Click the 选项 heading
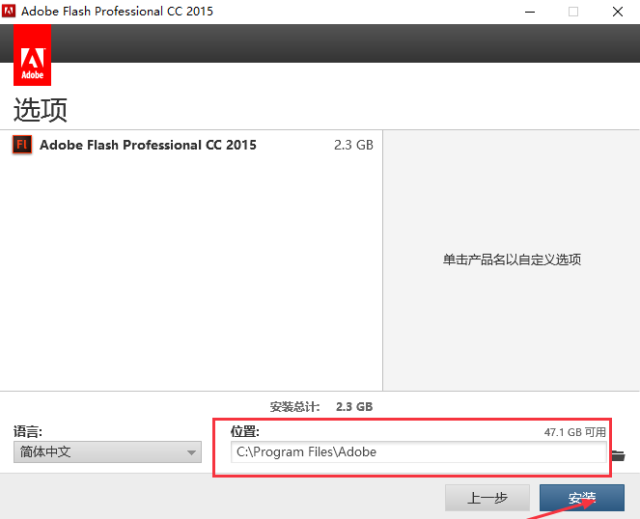640x519 pixels. coord(40,109)
